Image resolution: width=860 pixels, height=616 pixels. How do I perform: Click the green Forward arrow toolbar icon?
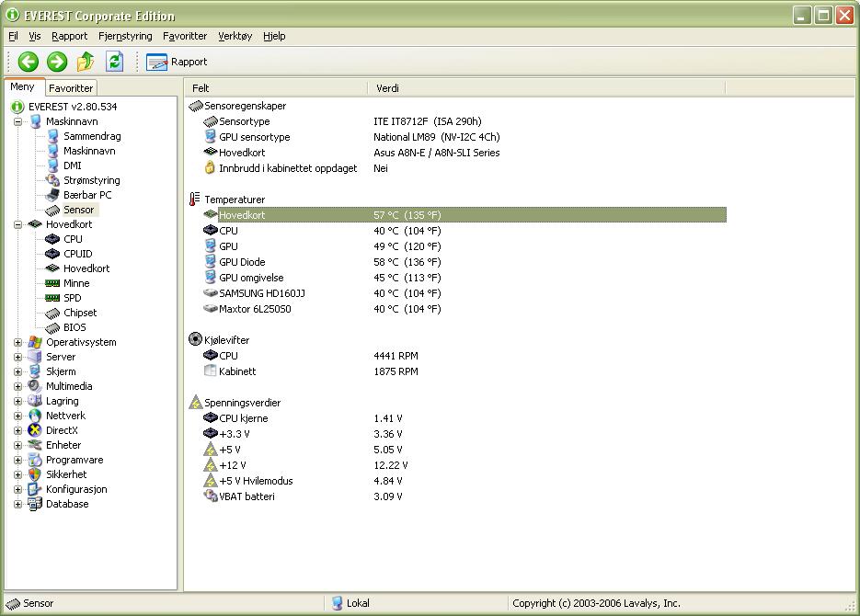pyautogui.click(x=56, y=62)
